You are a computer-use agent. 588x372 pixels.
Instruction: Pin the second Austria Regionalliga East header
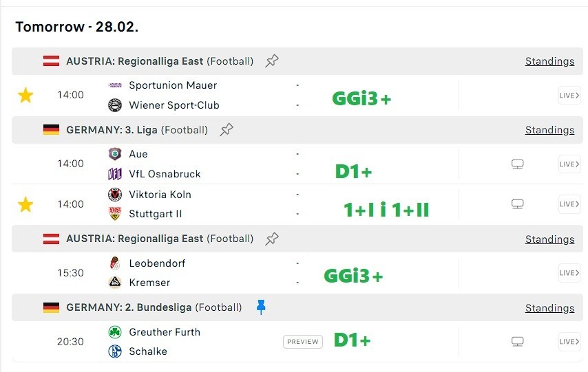tap(272, 239)
